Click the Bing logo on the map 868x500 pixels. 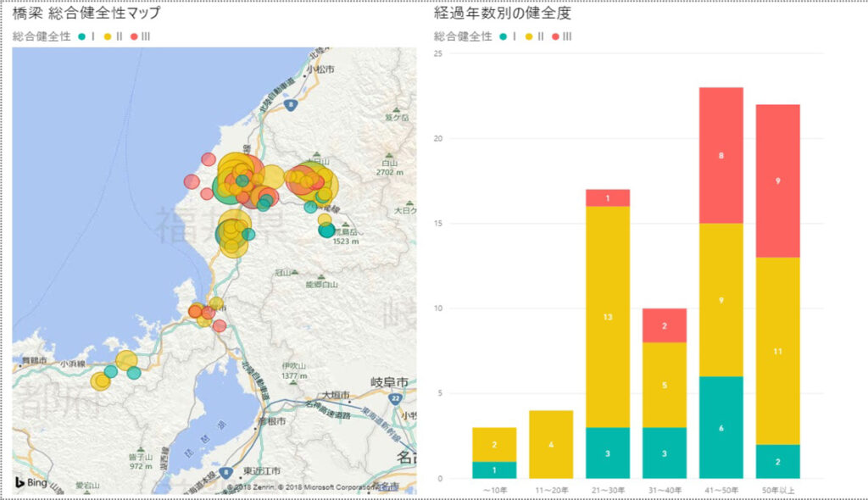(31, 481)
